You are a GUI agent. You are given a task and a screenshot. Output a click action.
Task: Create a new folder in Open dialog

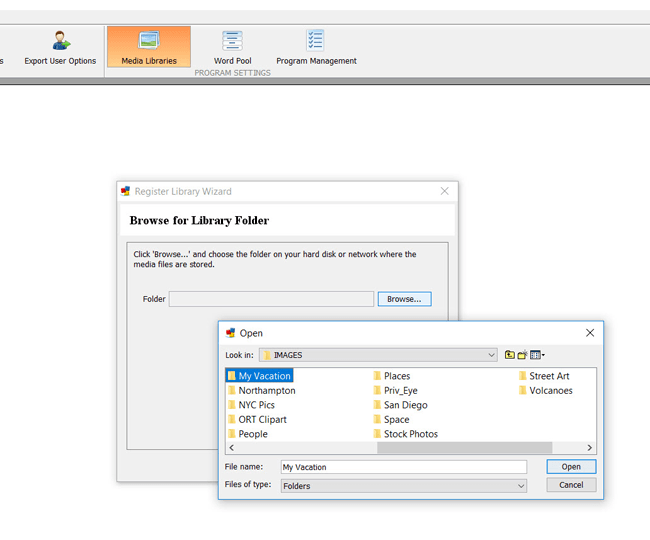pos(523,355)
